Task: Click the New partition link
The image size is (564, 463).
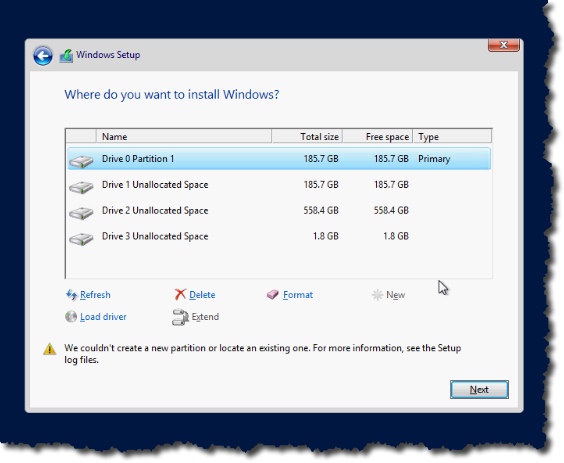Action: (x=396, y=295)
